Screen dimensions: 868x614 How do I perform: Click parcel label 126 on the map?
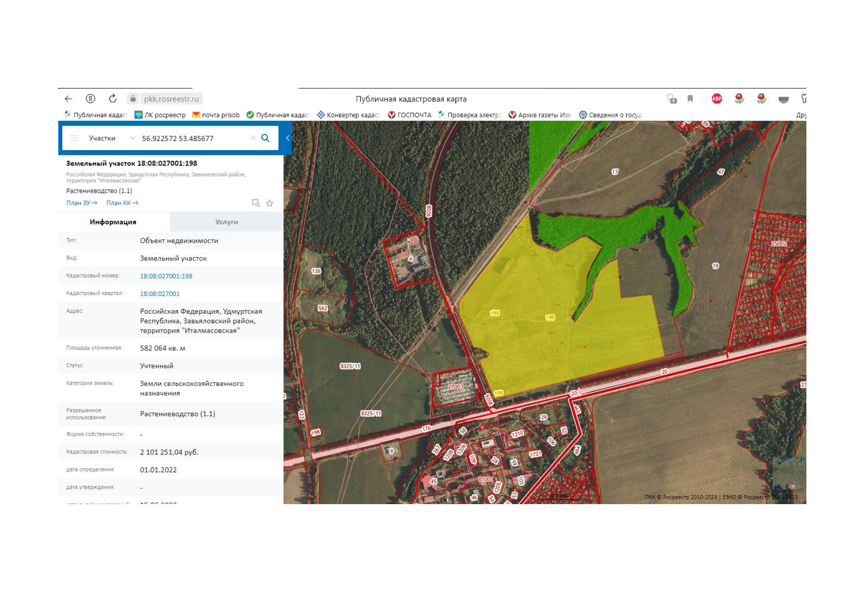pyautogui.click(x=316, y=271)
